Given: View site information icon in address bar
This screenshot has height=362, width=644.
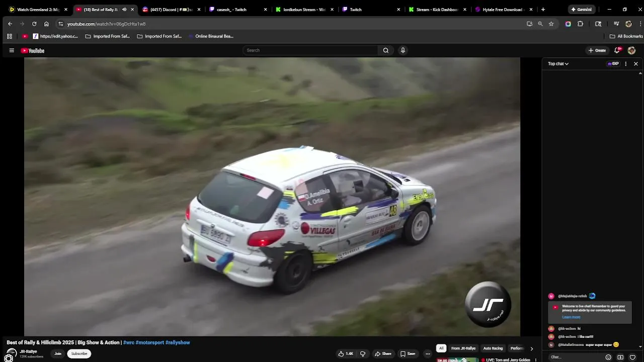Looking at the screenshot, I should tap(60, 24).
